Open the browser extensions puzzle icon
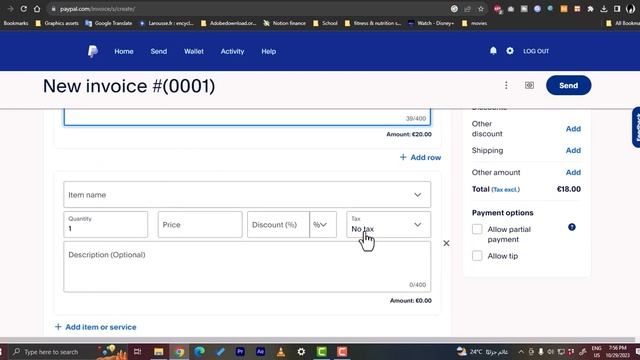Viewport: 640px width, 360px height. coord(590,9)
